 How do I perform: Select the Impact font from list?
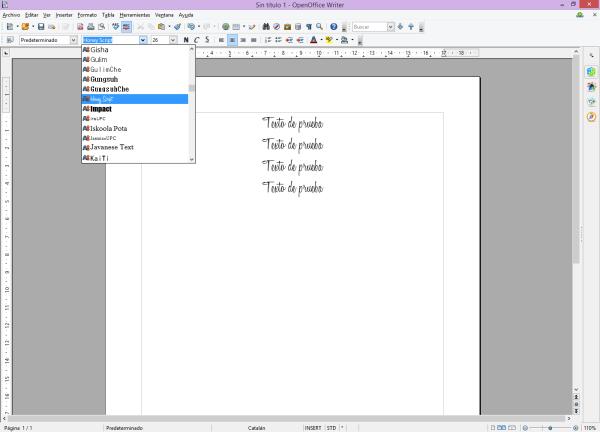[x=101, y=109]
